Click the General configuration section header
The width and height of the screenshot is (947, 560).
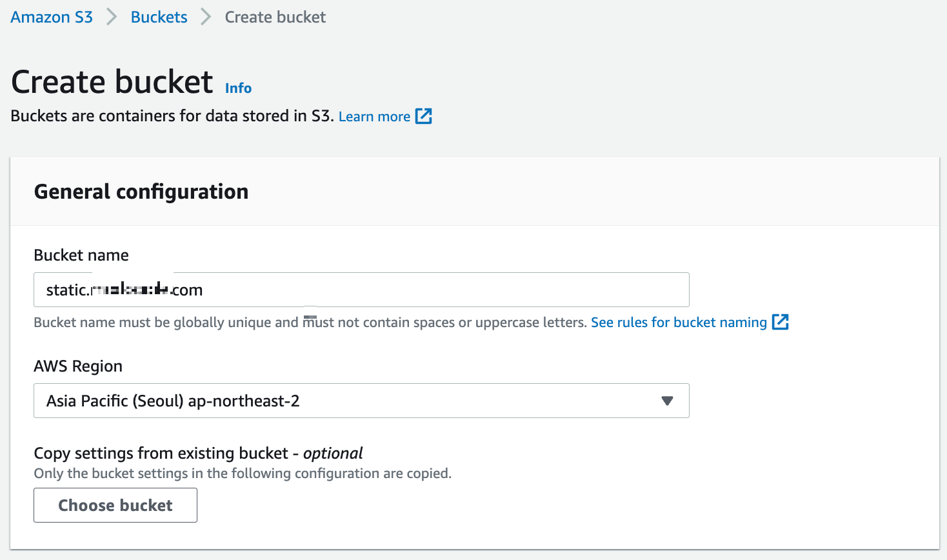coord(141,192)
